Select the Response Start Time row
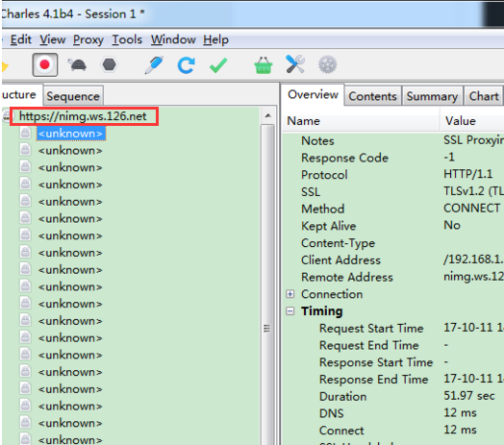504x445 pixels. (x=393, y=362)
